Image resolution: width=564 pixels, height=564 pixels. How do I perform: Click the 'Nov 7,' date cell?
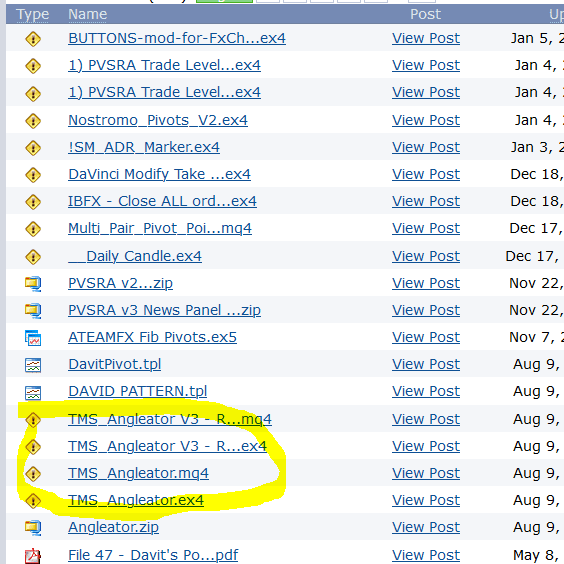536,337
